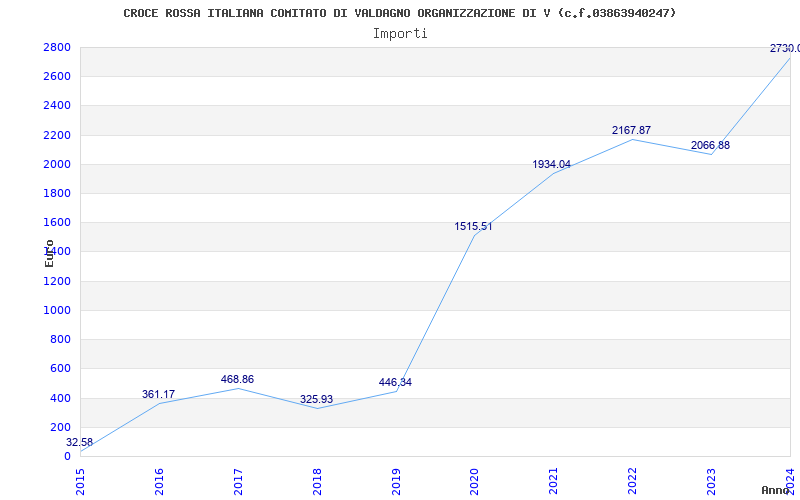This screenshot has height=500, width=800.
Task: Click data label 468.86
Action: click(x=237, y=380)
